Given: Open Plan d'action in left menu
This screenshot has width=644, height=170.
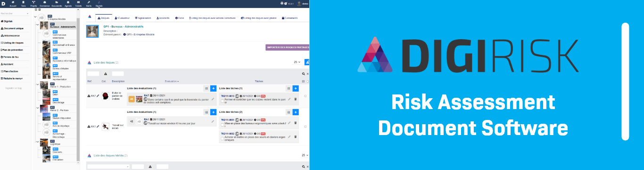Looking at the screenshot, I should (10, 71).
